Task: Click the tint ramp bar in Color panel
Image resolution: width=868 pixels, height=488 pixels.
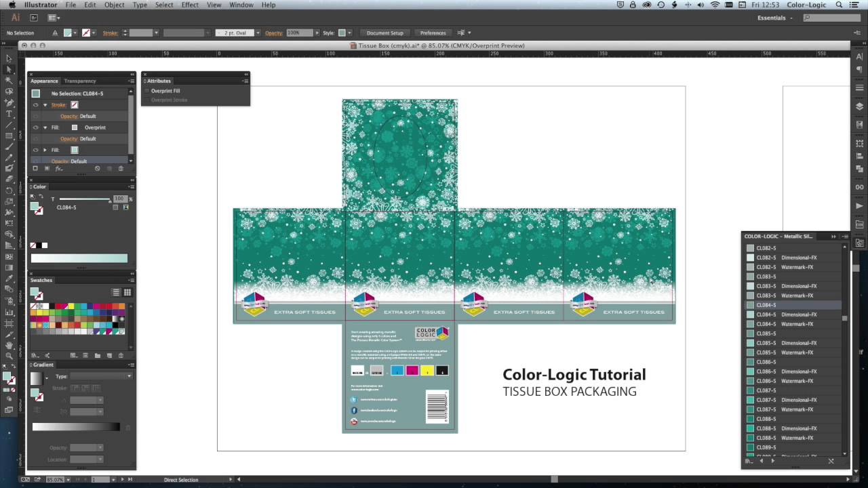Action: pos(79,258)
